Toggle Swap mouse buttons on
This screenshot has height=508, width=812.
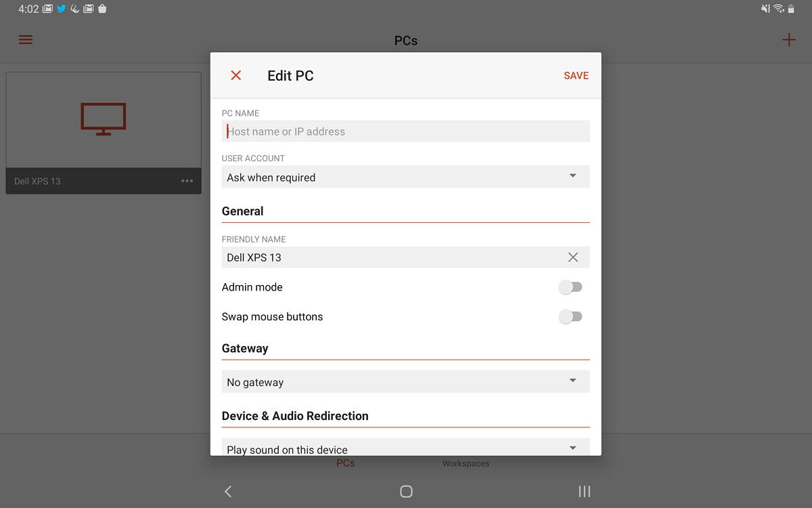pos(570,316)
